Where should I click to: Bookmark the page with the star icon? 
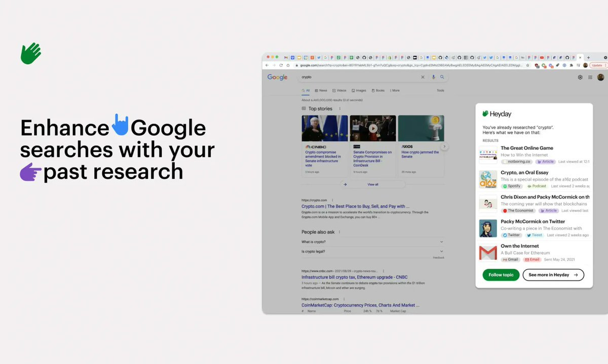click(x=527, y=65)
